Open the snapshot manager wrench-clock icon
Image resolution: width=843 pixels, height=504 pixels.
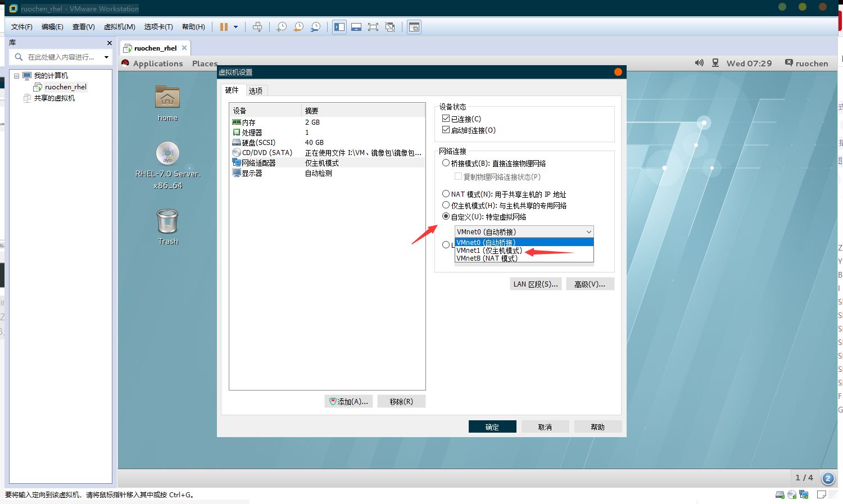pos(316,27)
